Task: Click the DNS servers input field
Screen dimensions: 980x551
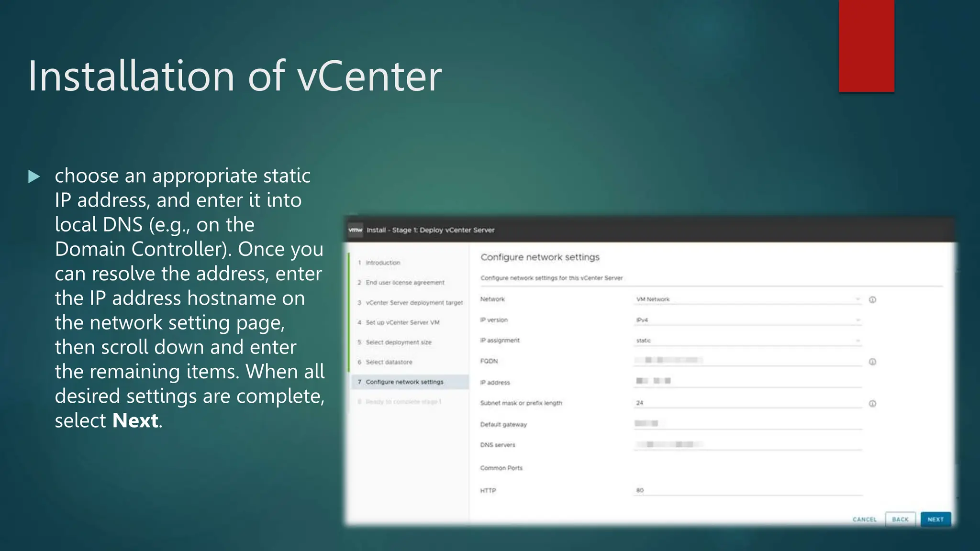Action: click(748, 445)
